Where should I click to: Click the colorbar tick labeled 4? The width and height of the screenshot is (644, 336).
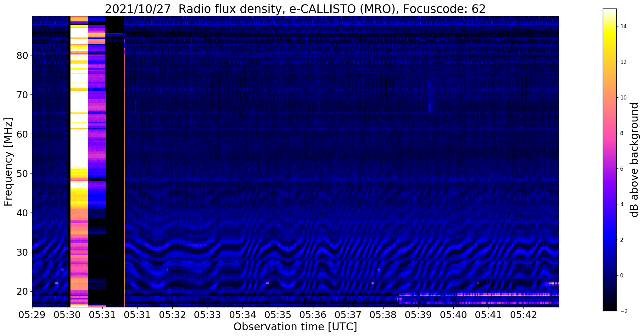click(x=621, y=205)
